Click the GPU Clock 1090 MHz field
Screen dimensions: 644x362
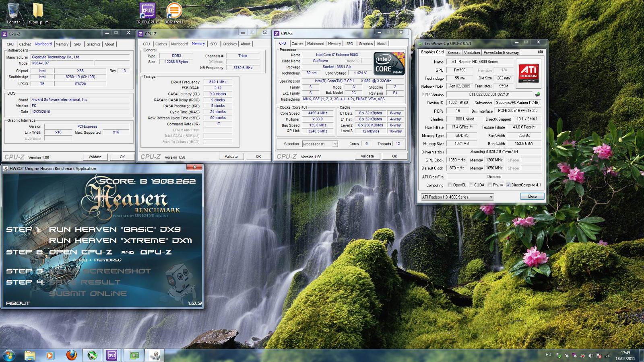coord(456,160)
